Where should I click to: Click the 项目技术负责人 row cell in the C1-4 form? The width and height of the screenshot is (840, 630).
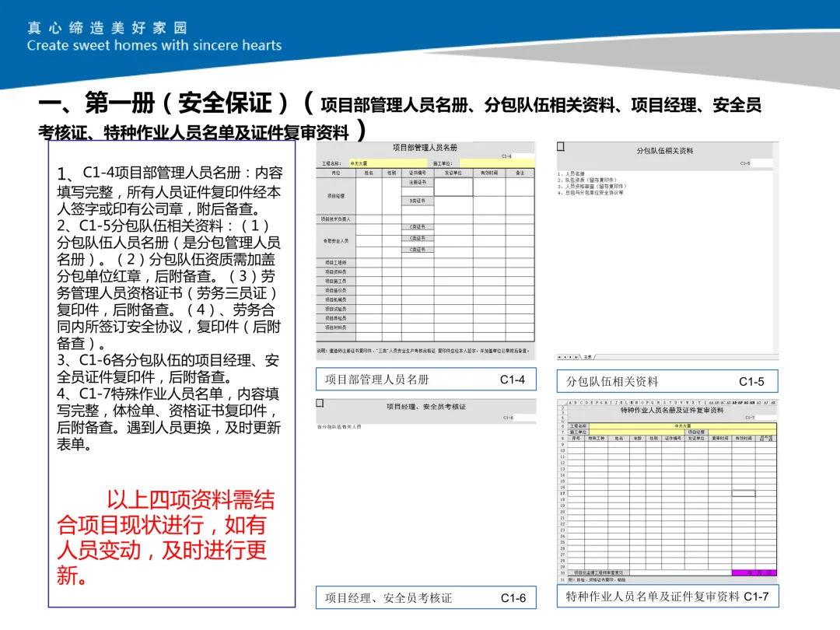point(336,219)
